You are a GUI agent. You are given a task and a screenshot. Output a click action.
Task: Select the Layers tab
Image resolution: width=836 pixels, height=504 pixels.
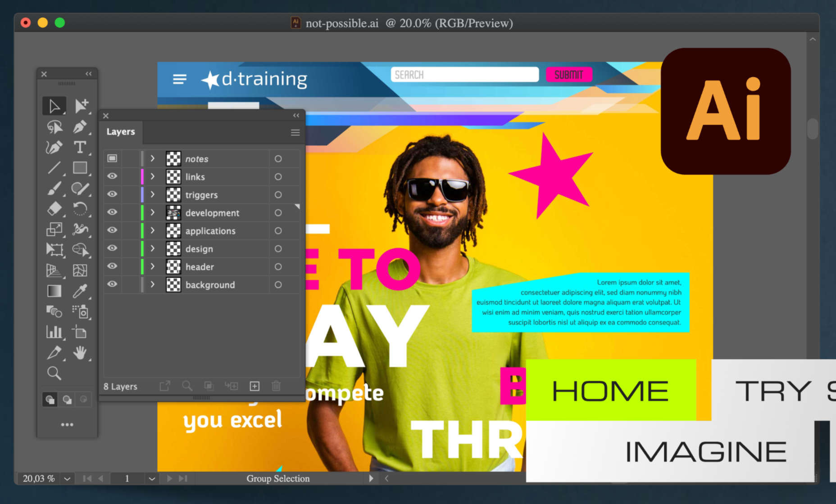[121, 132]
